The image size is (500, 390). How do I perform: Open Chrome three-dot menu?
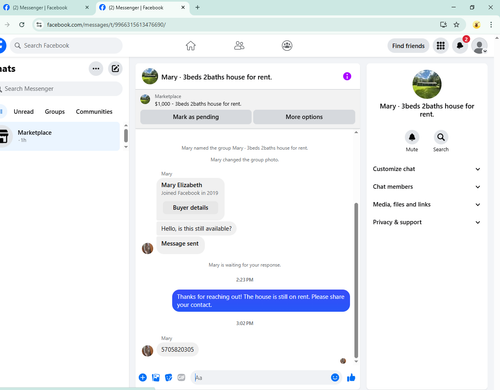(x=491, y=24)
